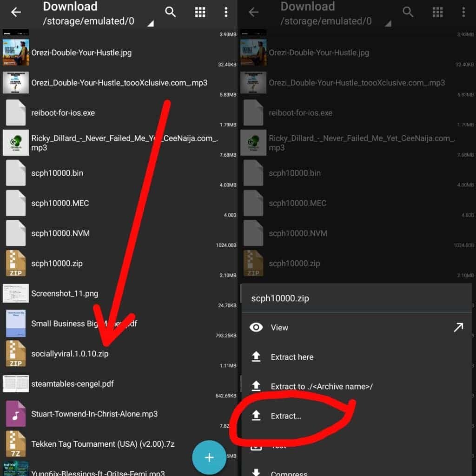
Task: Tap Stuart-Townend mp3 music note icon
Action: pos(16,414)
